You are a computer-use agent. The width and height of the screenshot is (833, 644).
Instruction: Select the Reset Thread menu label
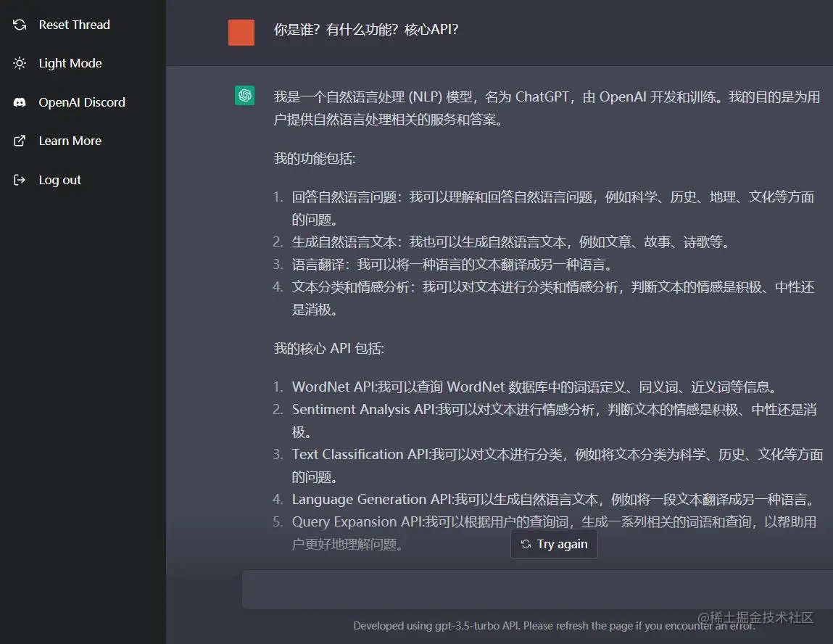(75, 25)
